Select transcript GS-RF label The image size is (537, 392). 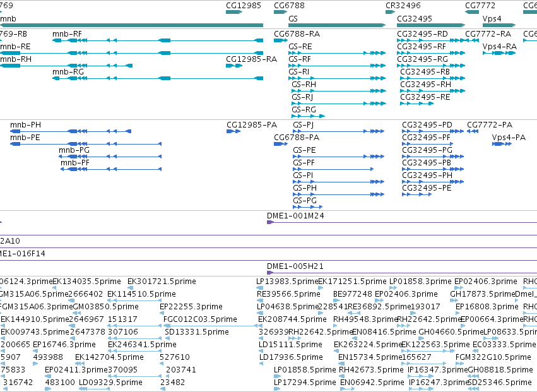pos(300,59)
